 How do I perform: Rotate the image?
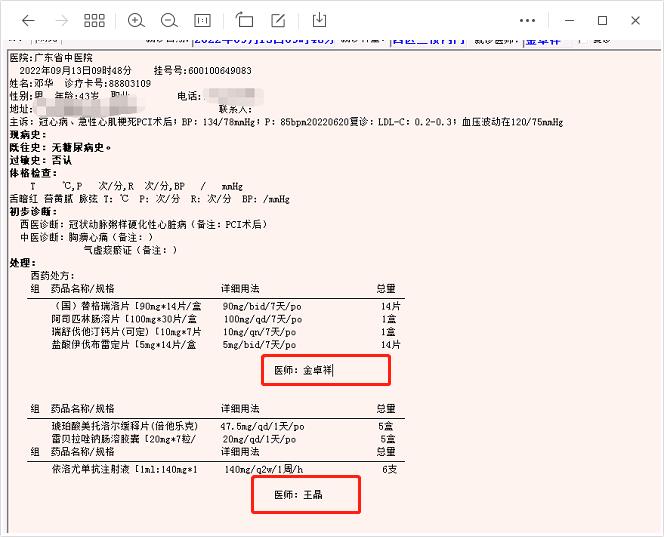(x=244, y=20)
